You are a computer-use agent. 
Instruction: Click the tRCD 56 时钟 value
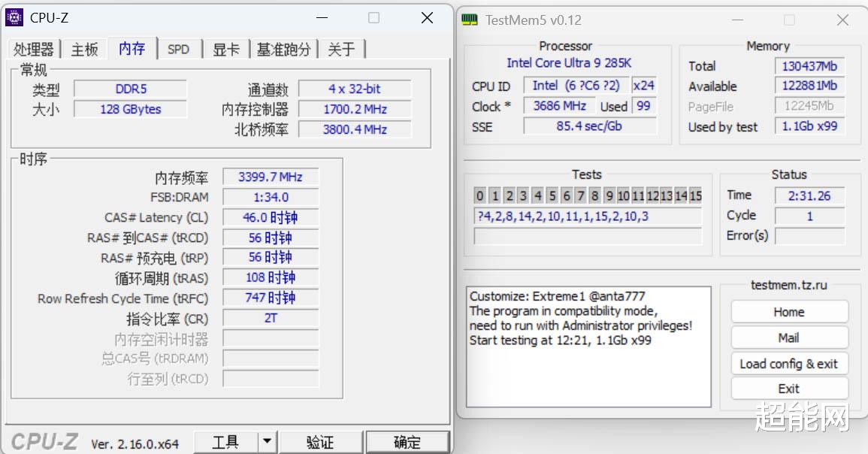(271, 238)
